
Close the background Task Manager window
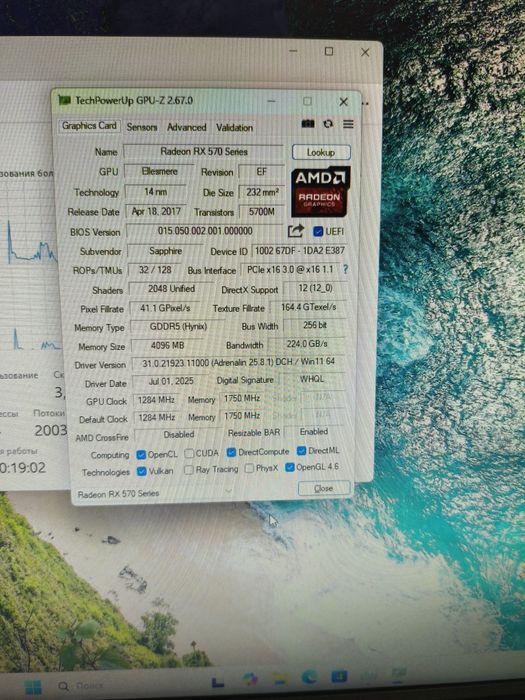click(365, 52)
